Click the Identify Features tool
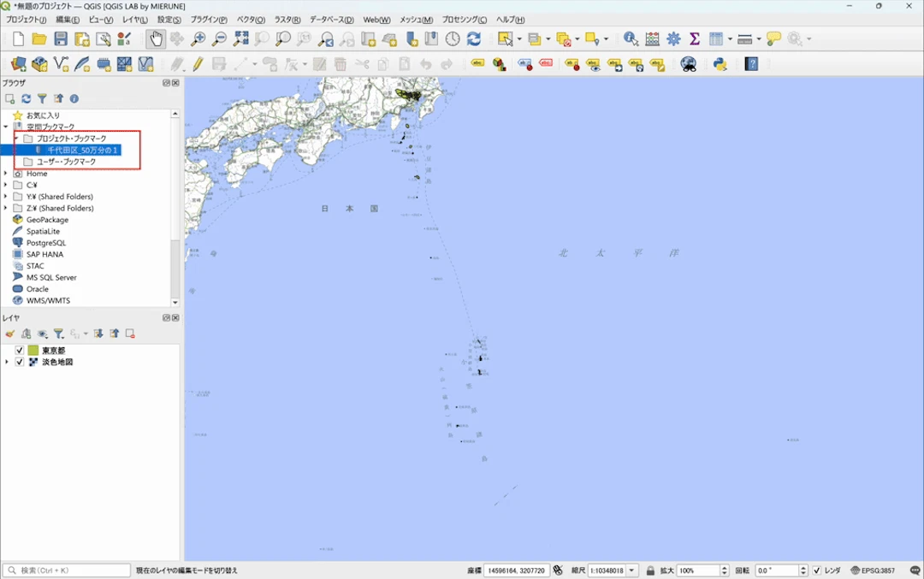This screenshot has height=579, width=924. [x=631, y=38]
